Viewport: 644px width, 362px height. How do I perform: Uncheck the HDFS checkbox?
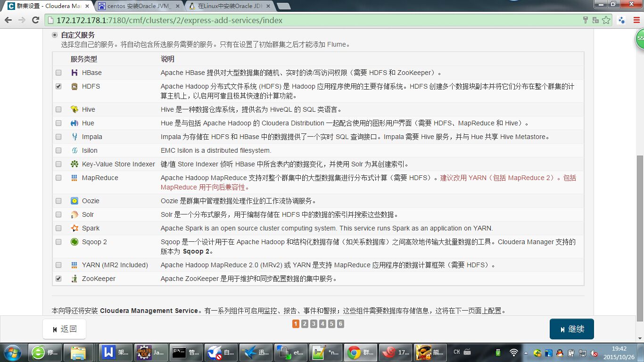pyautogui.click(x=58, y=86)
